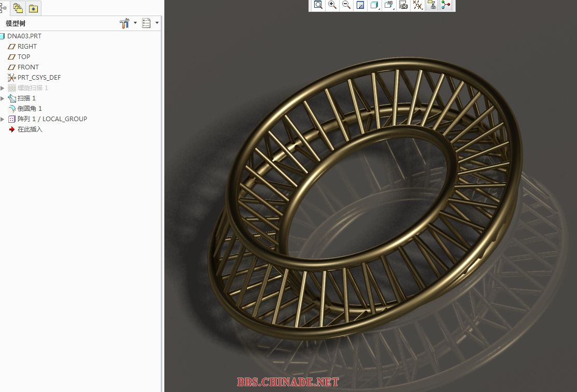
Task: Open the Settings dropdown arrow
Action: 135,23
